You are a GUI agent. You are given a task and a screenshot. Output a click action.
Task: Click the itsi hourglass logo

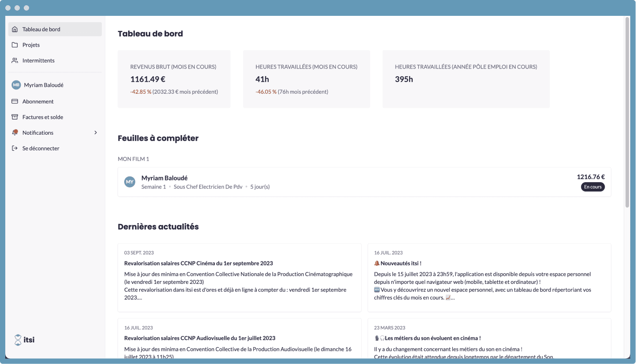[x=18, y=339]
